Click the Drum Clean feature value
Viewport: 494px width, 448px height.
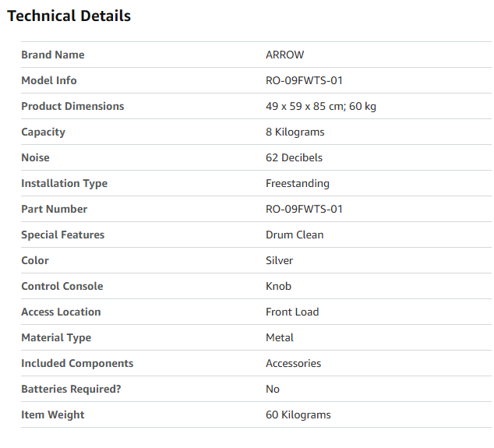point(295,235)
